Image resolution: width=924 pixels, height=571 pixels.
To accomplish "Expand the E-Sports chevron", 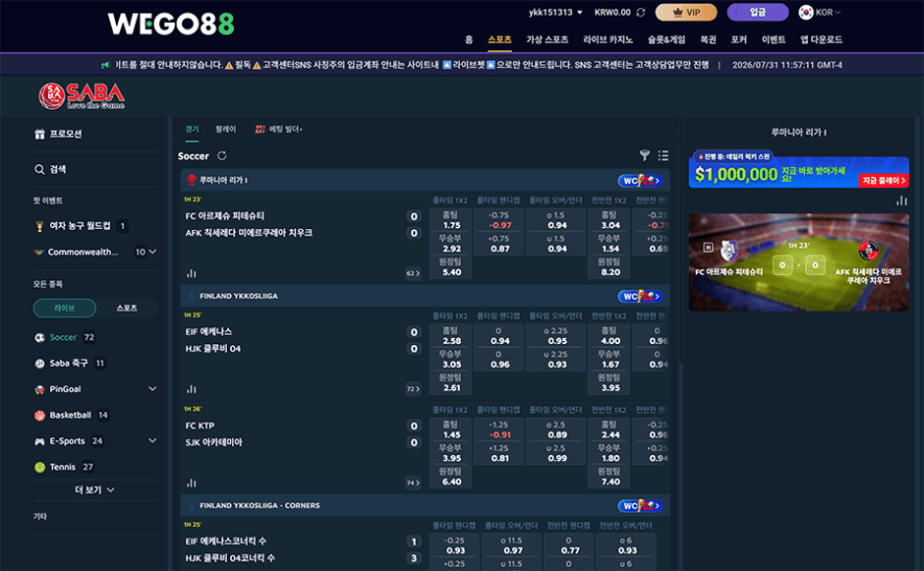I will click(x=152, y=440).
